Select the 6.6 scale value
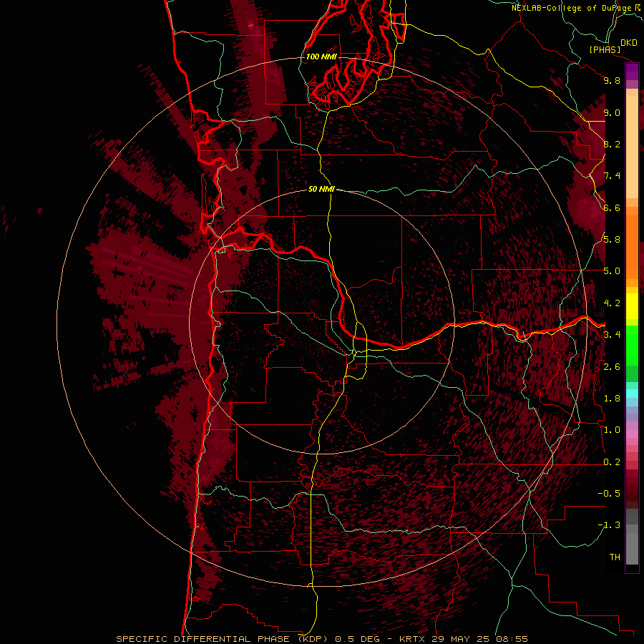The image size is (644, 644). (612, 208)
